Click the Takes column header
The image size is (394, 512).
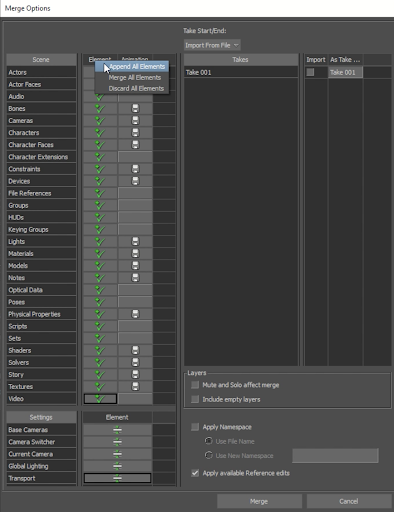click(241, 60)
